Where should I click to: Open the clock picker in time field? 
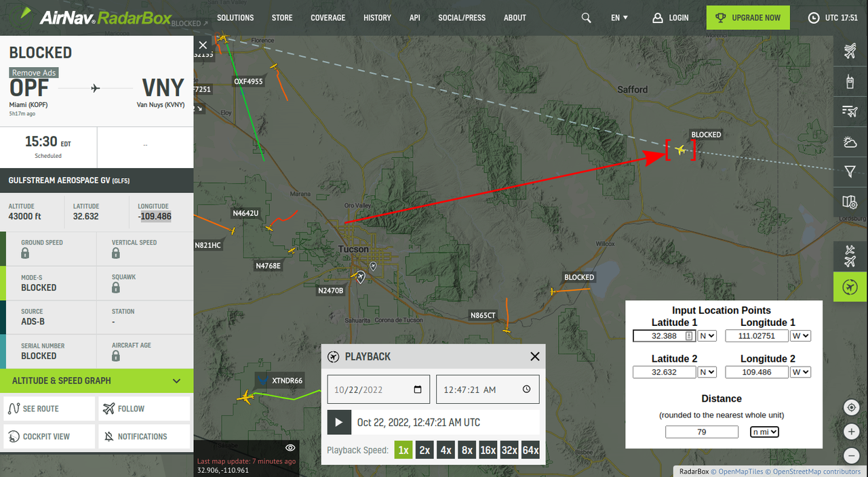coord(527,390)
